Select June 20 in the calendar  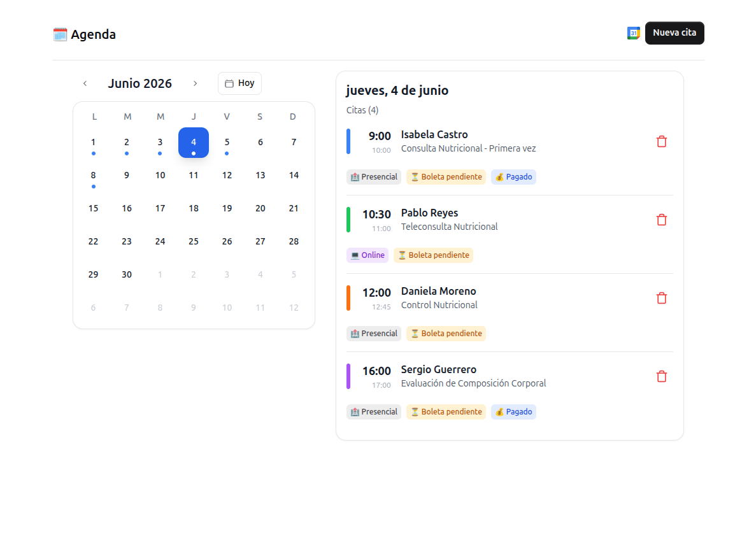click(260, 209)
